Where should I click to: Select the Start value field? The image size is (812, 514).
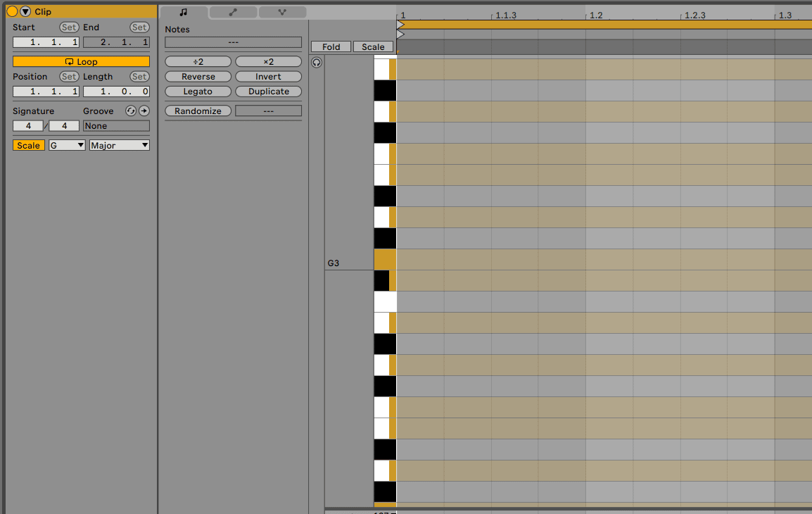click(x=46, y=42)
